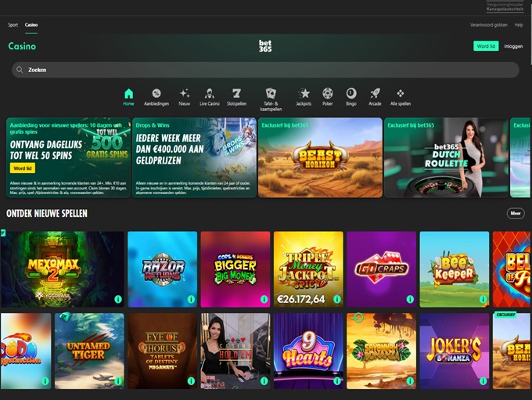Launch Savannah Bonanza game tile
This screenshot has width=532, height=400.
pyautogui.click(x=381, y=351)
